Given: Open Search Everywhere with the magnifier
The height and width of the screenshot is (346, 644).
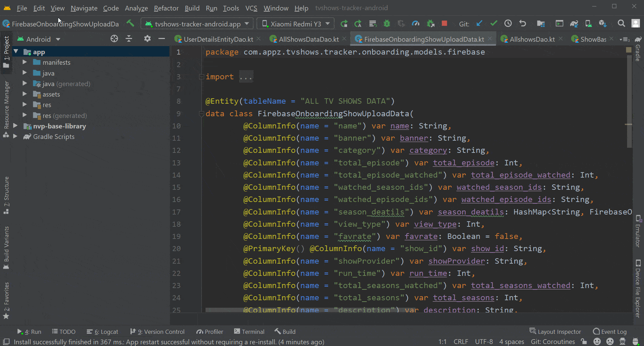Looking at the screenshot, I should (x=622, y=23).
